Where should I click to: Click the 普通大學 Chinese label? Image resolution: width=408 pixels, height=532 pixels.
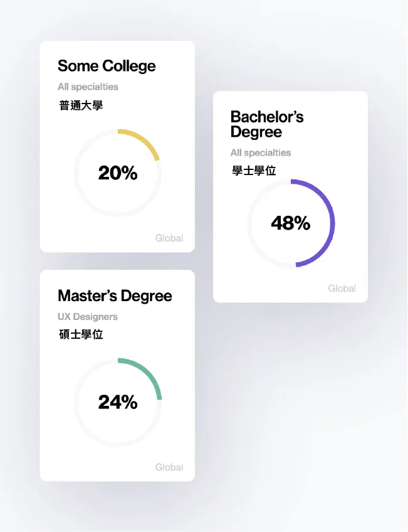(x=81, y=105)
